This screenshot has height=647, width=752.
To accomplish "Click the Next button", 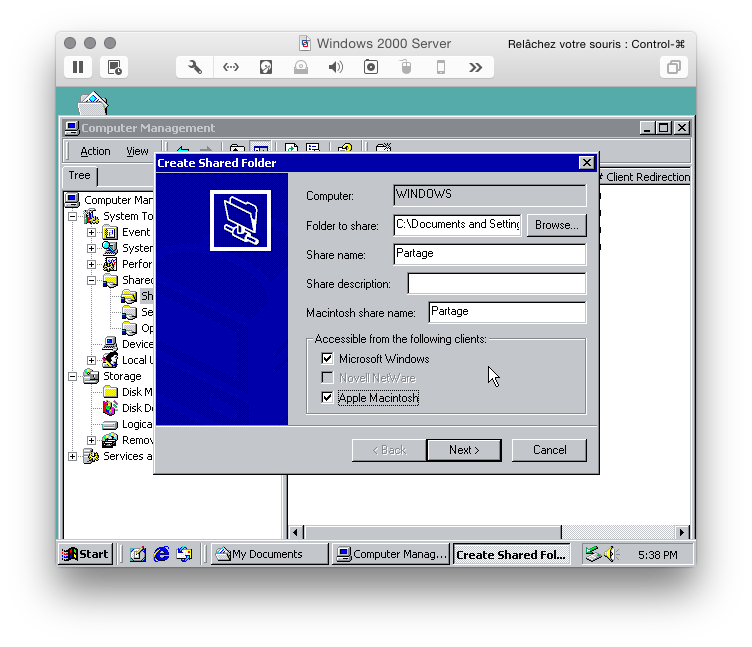I will click(464, 450).
